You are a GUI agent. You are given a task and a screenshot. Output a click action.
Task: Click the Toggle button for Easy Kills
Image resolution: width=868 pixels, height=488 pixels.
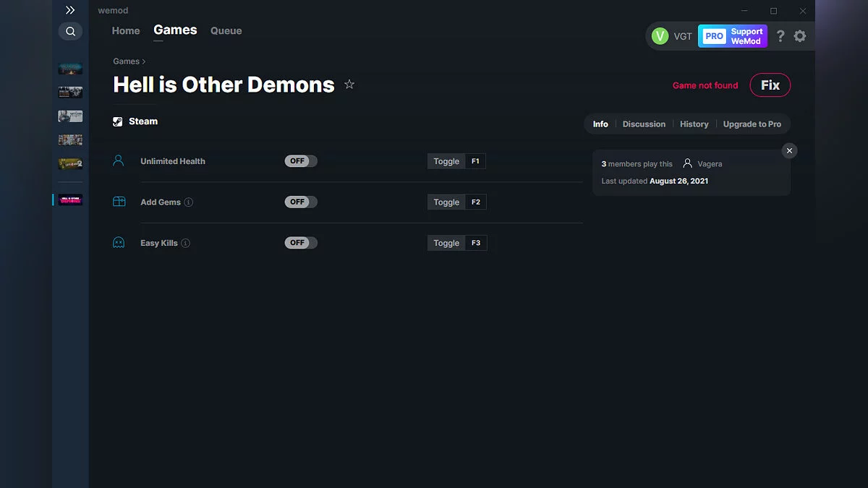pos(446,243)
